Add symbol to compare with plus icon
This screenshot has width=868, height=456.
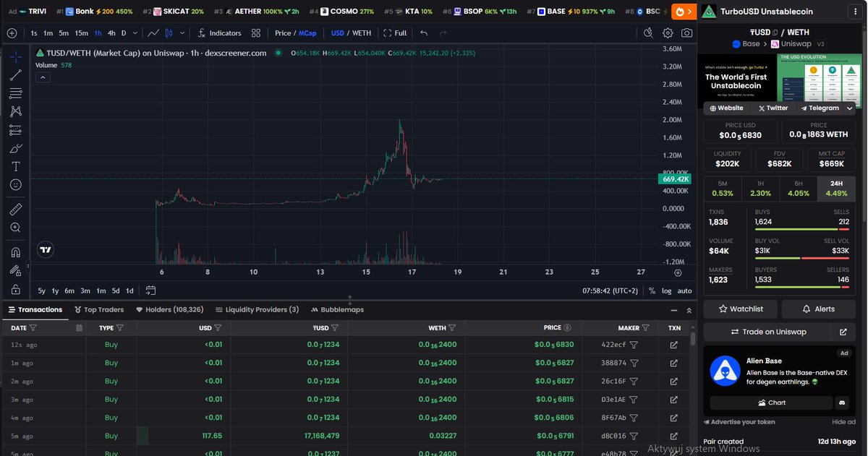[x=12, y=33]
